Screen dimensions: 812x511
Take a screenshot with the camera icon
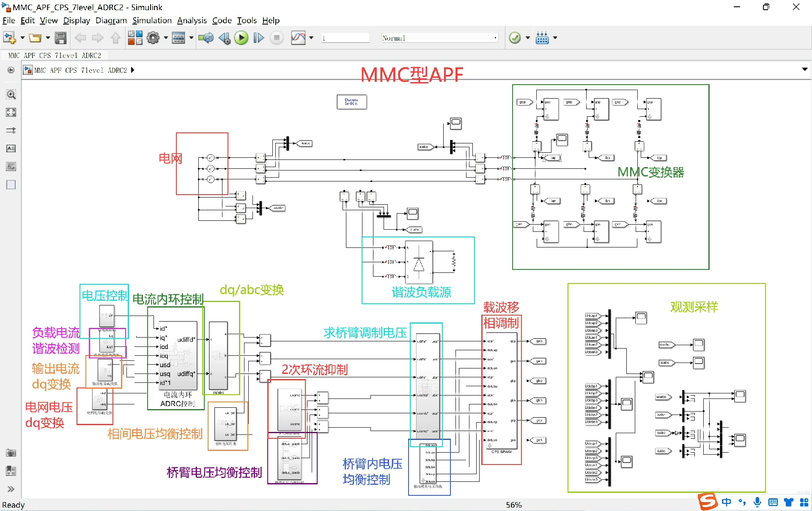(11, 453)
